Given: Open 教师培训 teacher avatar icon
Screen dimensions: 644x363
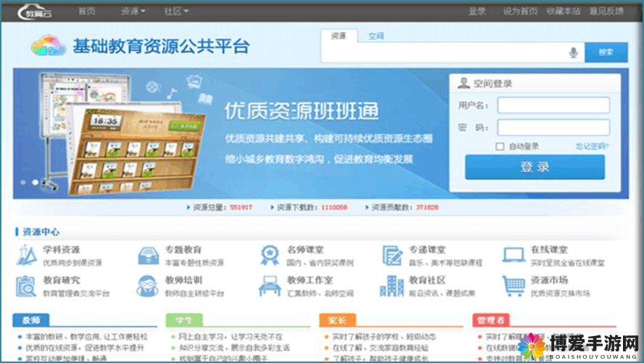Looking at the screenshot, I should (x=147, y=286).
